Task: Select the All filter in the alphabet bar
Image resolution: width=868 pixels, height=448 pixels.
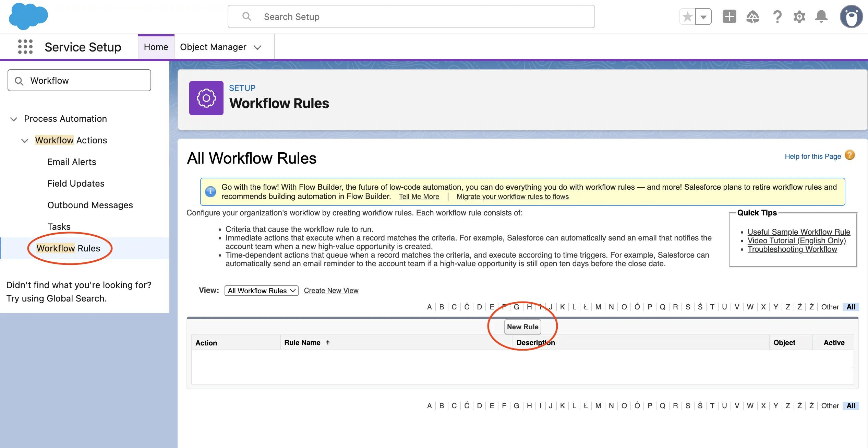Action: click(851, 307)
